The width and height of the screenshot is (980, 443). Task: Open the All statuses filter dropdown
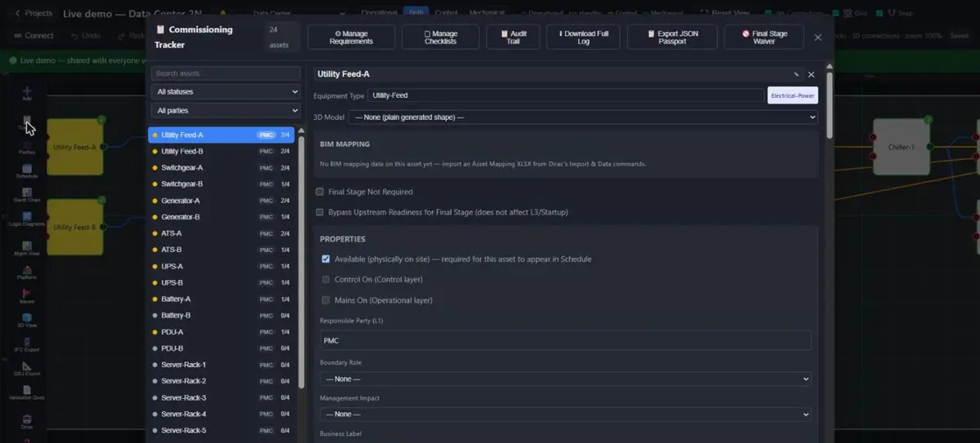(225, 91)
